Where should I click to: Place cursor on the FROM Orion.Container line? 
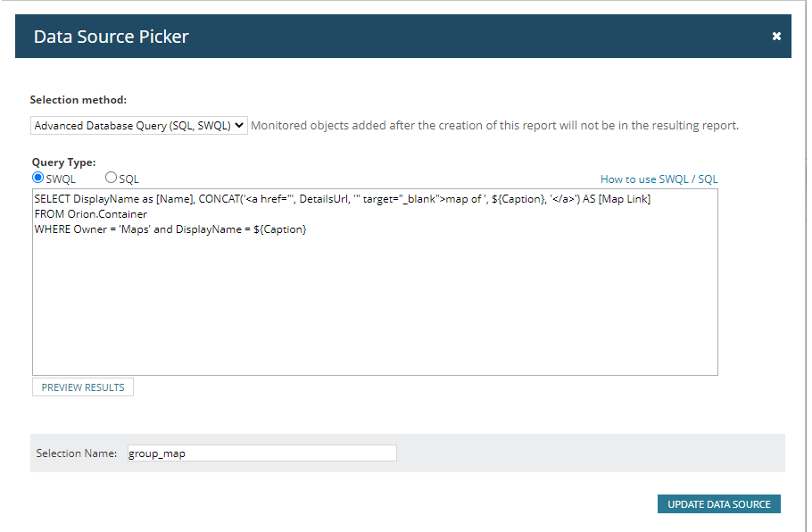pos(91,214)
